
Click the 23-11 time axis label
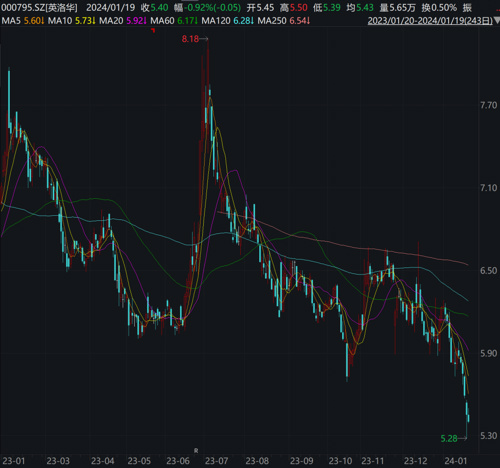pyautogui.click(x=373, y=461)
